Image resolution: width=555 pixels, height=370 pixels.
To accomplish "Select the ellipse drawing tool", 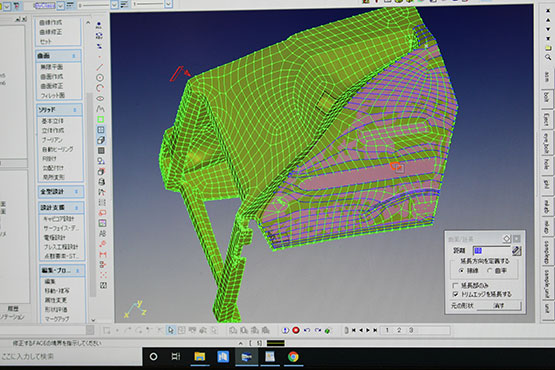I will [100, 98].
